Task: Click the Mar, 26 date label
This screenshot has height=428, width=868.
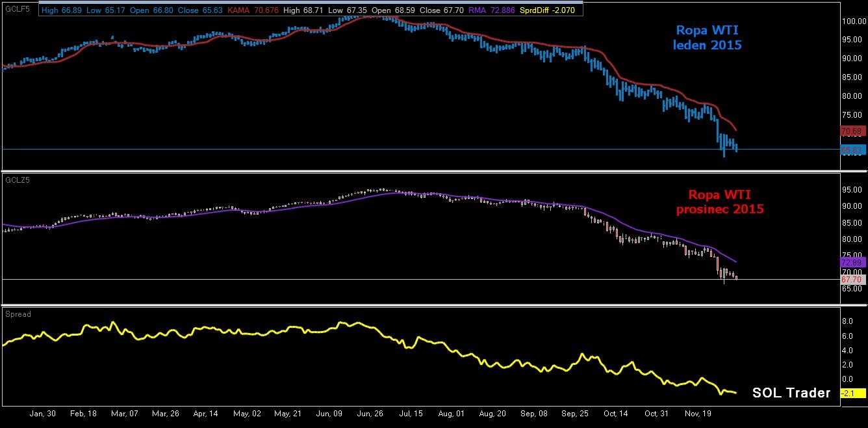Action: (164, 413)
